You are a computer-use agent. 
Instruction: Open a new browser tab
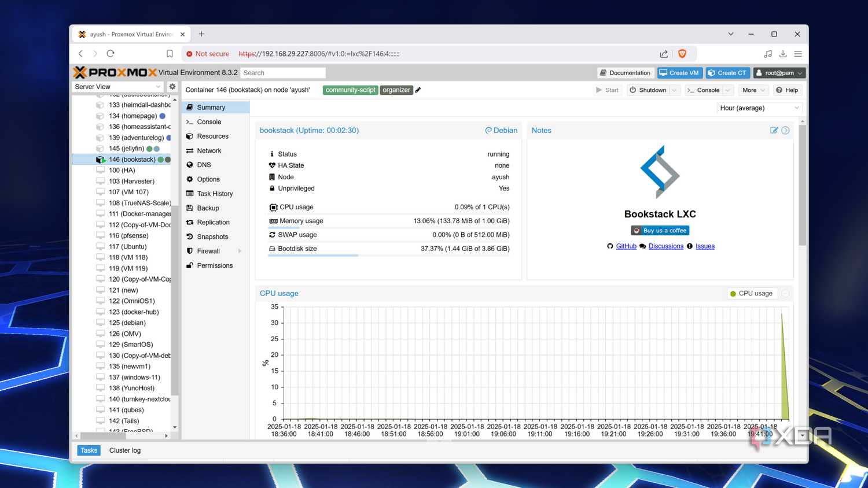[201, 34]
